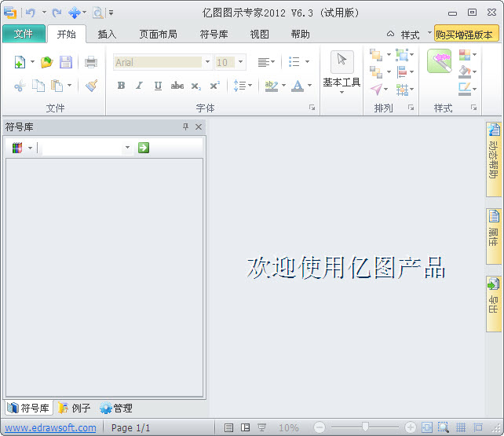Save with the floppy disk icon

tap(66, 62)
